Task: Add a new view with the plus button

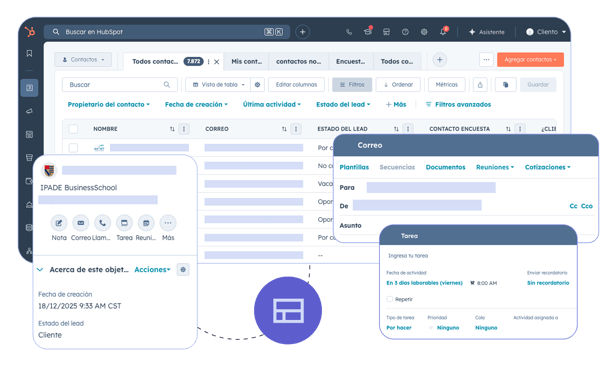Action: pyautogui.click(x=440, y=60)
